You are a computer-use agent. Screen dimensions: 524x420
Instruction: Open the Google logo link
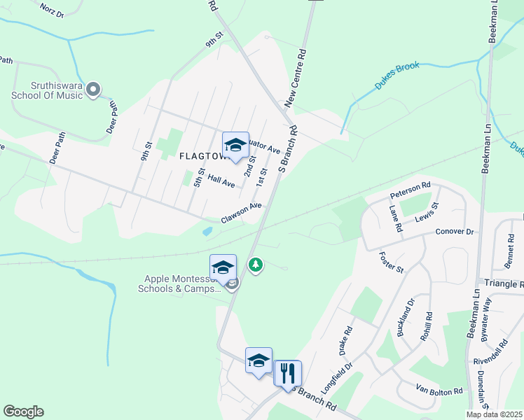[x=24, y=412]
